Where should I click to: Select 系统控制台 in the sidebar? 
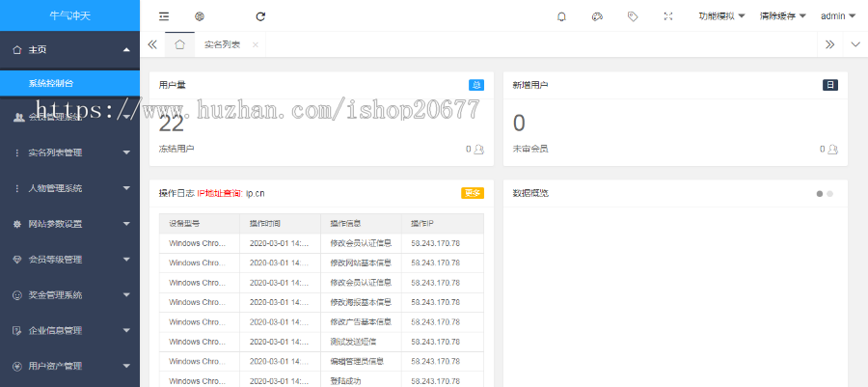point(69,84)
